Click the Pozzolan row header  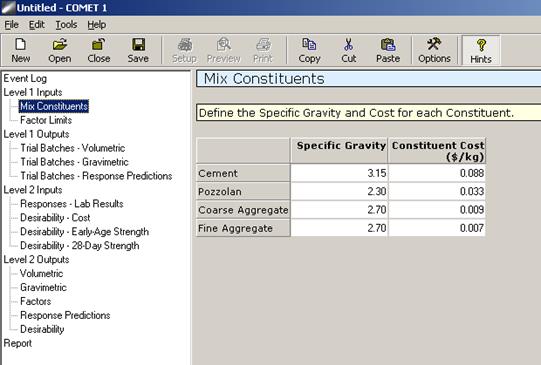pyautogui.click(x=243, y=191)
